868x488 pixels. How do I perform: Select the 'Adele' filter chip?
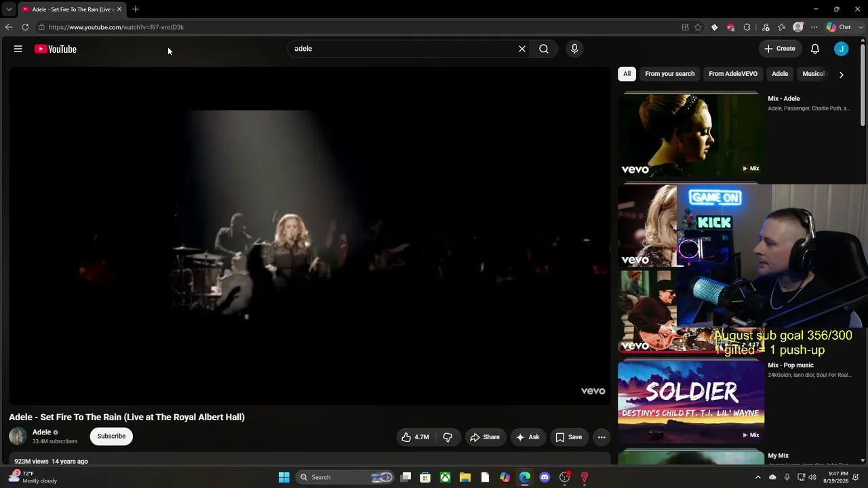780,74
